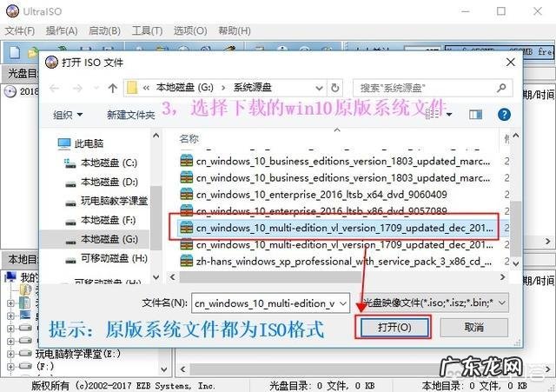Open the 光盘映像文件 file type dropdown

(434, 303)
